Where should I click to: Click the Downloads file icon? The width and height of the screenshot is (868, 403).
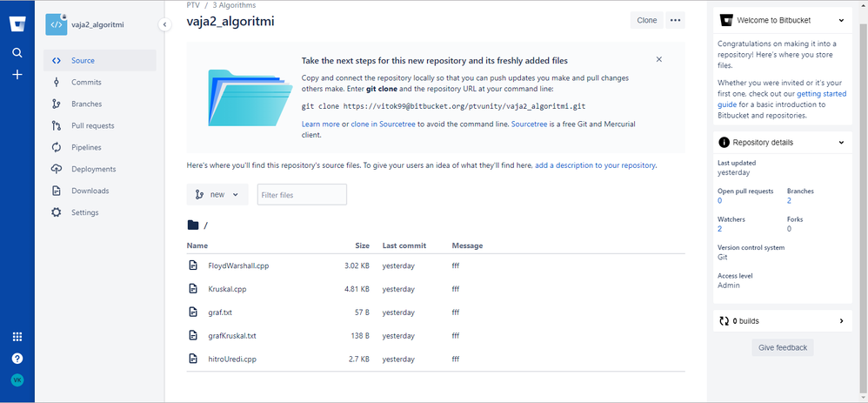click(x=56, y=191)
